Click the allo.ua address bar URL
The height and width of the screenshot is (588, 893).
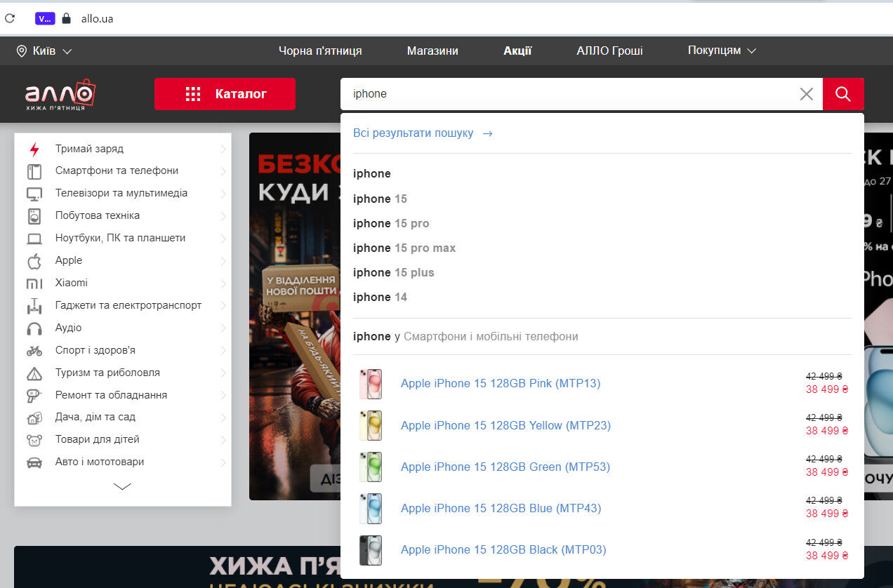(x=97, y=19)
